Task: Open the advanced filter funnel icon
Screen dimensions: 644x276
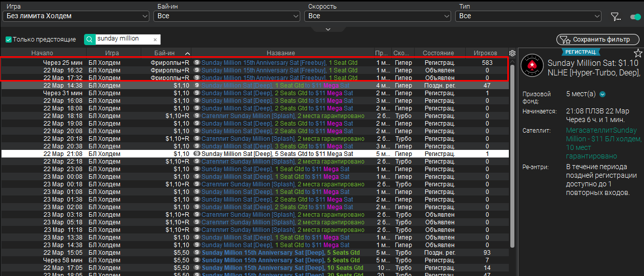Action: click(616, 16)
